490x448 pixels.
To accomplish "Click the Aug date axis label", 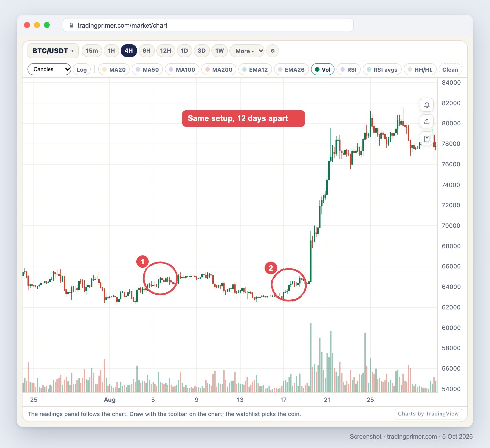I will click(x=110, y=400).
